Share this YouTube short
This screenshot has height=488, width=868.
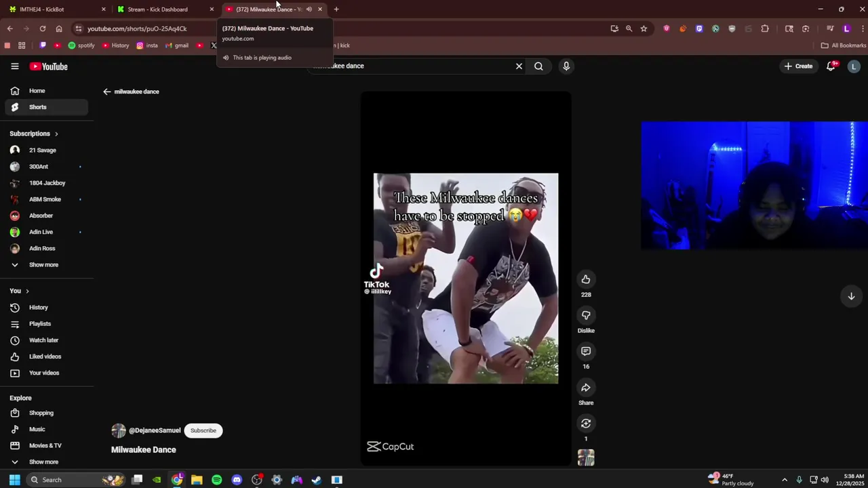[586, 388]
